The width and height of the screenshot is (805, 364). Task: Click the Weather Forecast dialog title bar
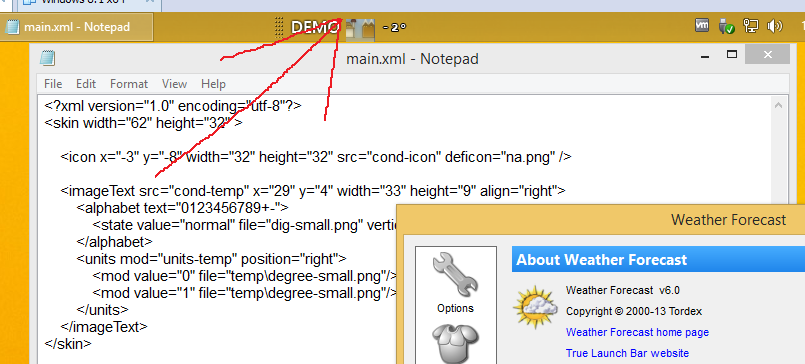click(601, 220)
